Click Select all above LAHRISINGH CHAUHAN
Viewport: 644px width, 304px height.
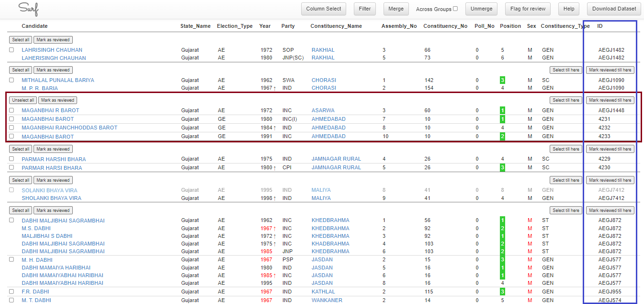tap(21, 40)
